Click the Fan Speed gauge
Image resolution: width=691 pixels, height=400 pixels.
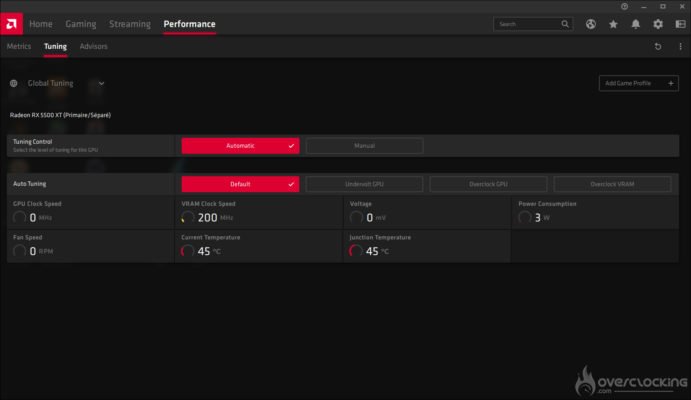pos(19,251)
